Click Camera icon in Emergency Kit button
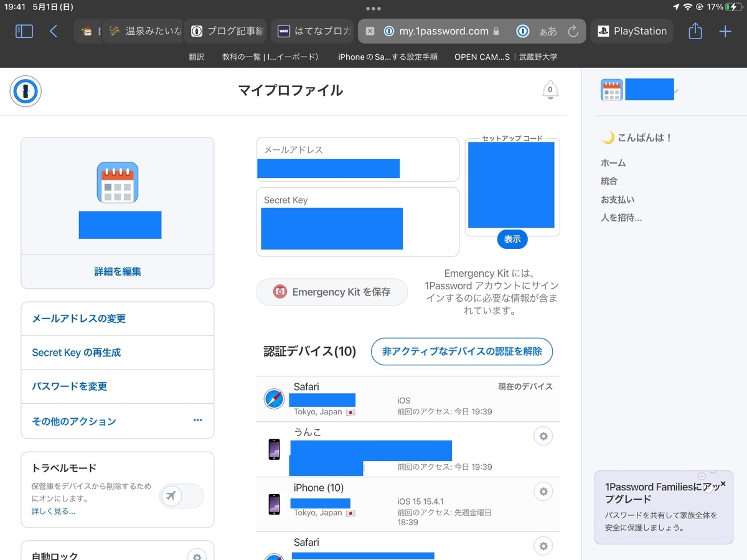This screenshot has height=560, width=747. point(280,291)
